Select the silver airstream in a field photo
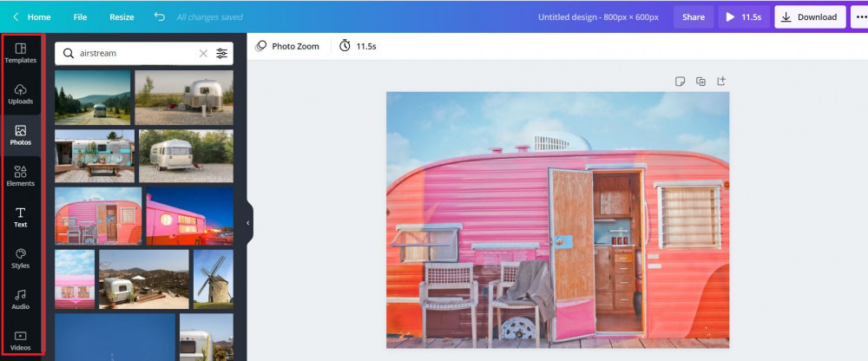The width and height of the screenshot is (868, 361). click(x=184, y=97)
